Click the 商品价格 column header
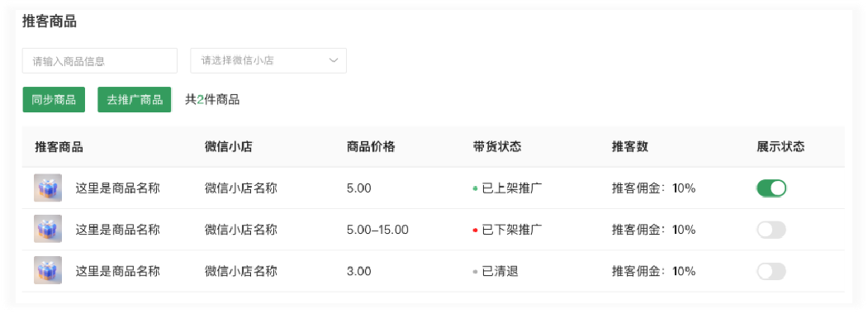Screen dimensions: 868x314 click(x=371, y=147)
